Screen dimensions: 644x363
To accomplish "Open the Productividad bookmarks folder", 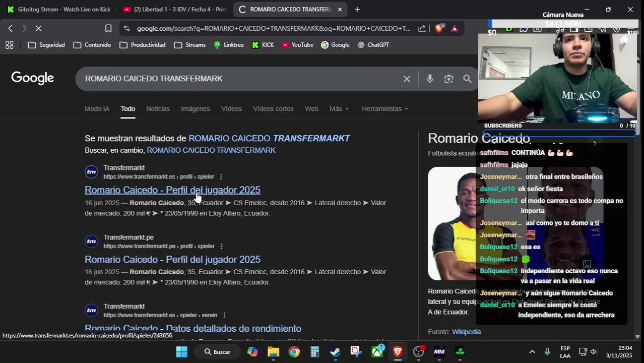I will point(143,45).
